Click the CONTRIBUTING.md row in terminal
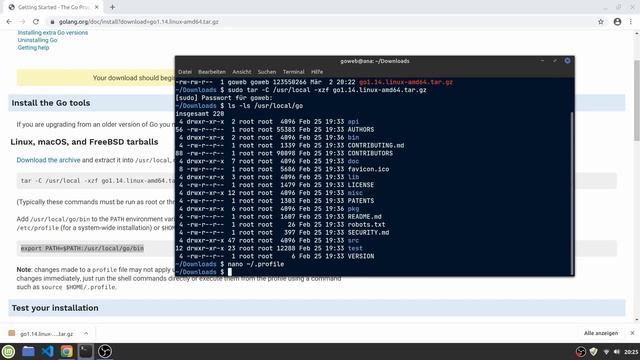The width and height of the screenshot is (640, 360). [291, 145]
